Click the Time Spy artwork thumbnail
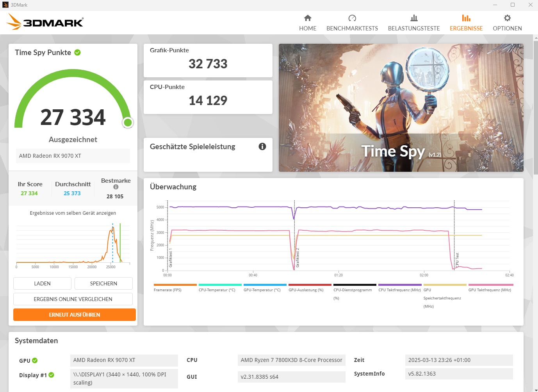This screenshot has height=392, width=538. (401, 108)
